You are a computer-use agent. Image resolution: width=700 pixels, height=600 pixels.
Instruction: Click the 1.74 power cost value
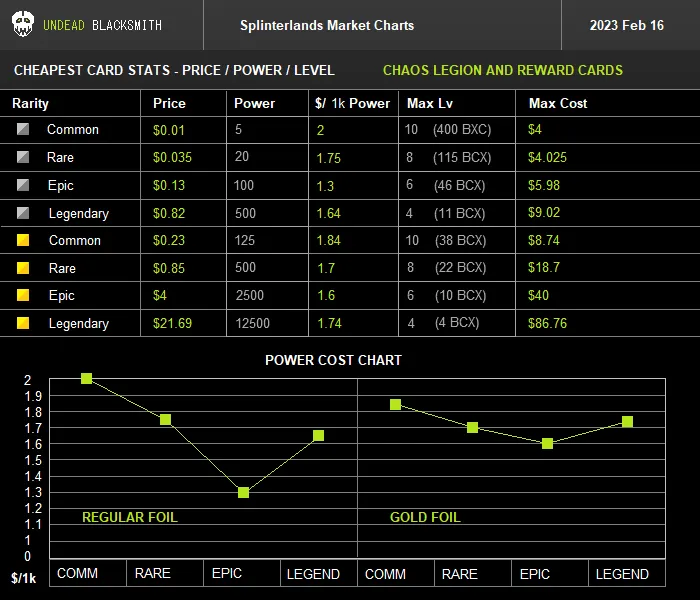click(x=329, y=323)
